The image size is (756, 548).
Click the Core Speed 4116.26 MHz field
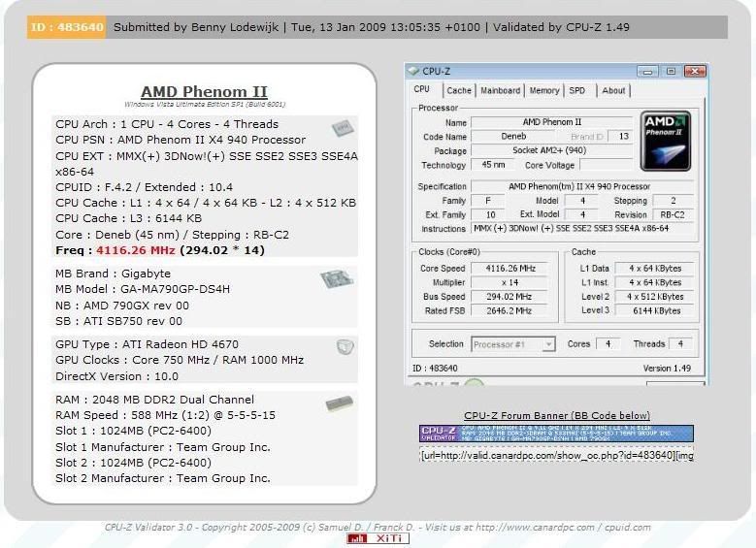(x=509, y=269)
